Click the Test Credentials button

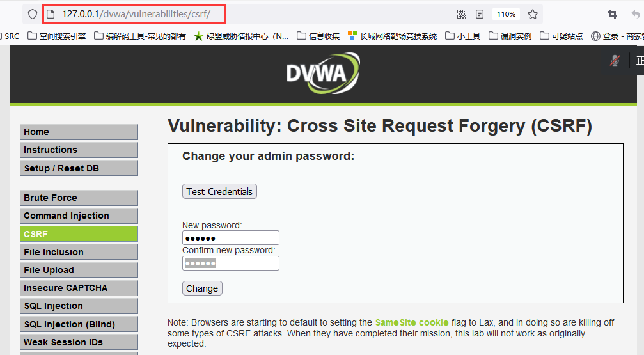220,191
